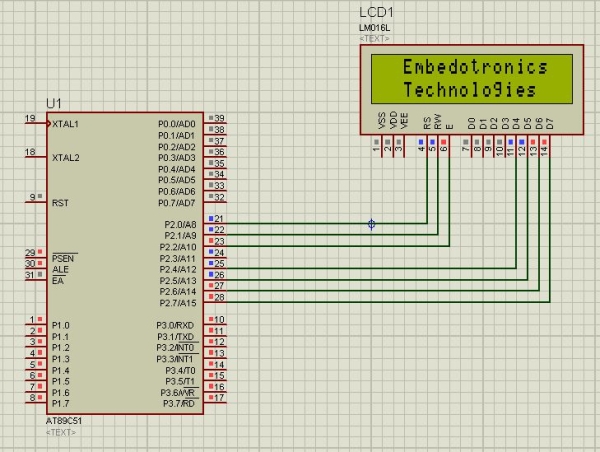Click the LCD E pin 6

coord(448,145)
